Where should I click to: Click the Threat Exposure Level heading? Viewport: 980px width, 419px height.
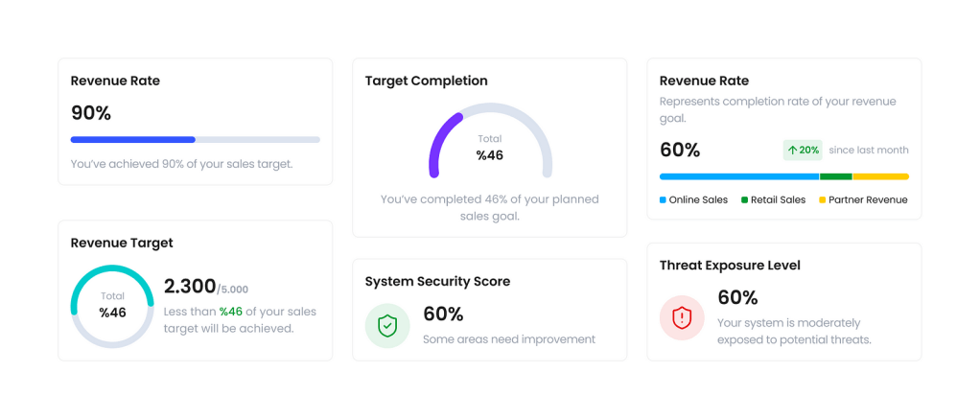coord(730,266)
